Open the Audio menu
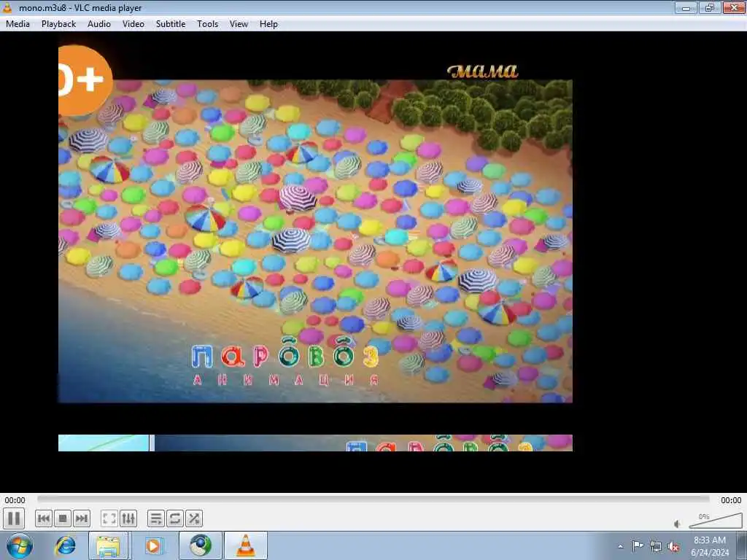Image resolution: width=747 pixels, height=560 pixels. (x=99, y=24)
